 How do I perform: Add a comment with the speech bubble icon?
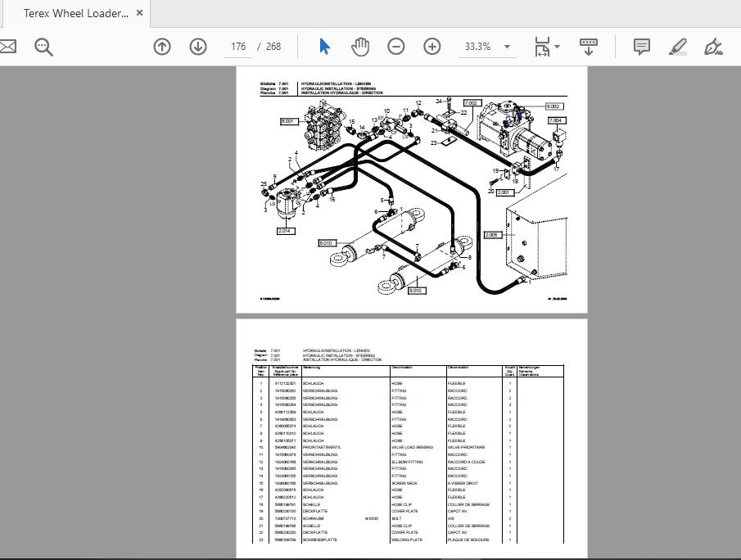pyautogui.click(x=641, y=47)
